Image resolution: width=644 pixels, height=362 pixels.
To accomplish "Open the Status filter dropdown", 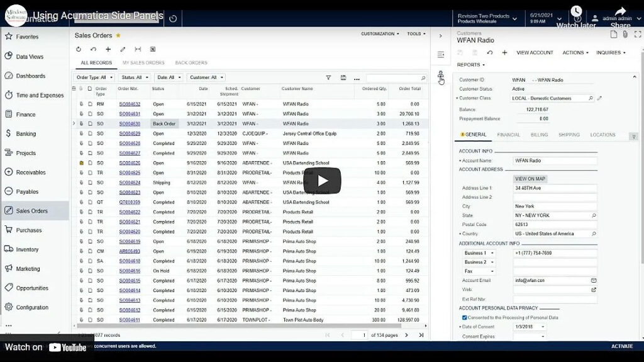I will [135, 77].
